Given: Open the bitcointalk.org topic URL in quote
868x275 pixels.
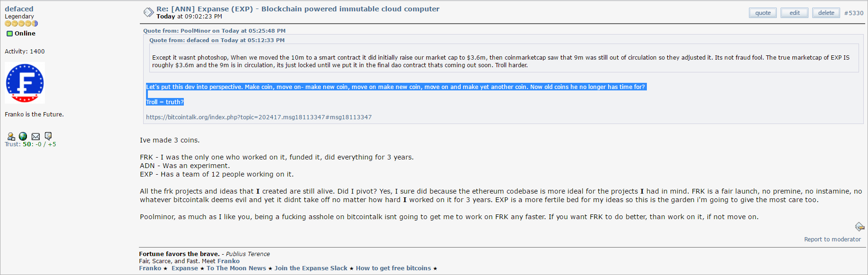Looking at the screenshot, I should pos(259,117).
